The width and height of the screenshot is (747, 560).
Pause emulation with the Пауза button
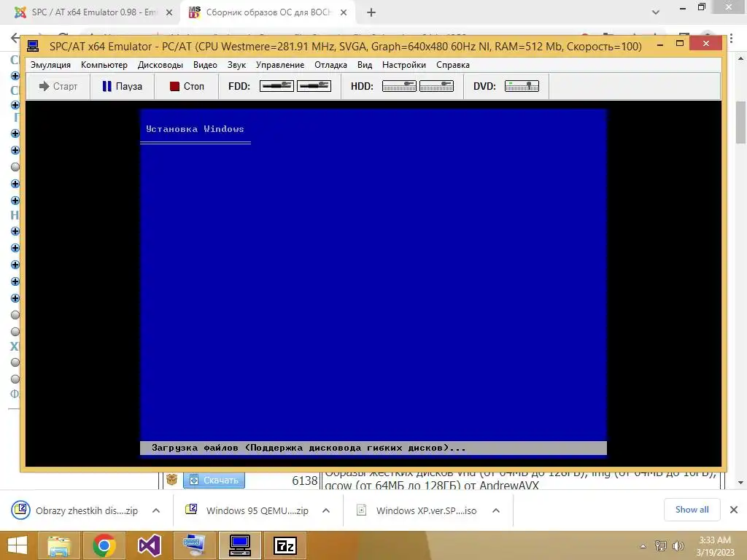122,86
